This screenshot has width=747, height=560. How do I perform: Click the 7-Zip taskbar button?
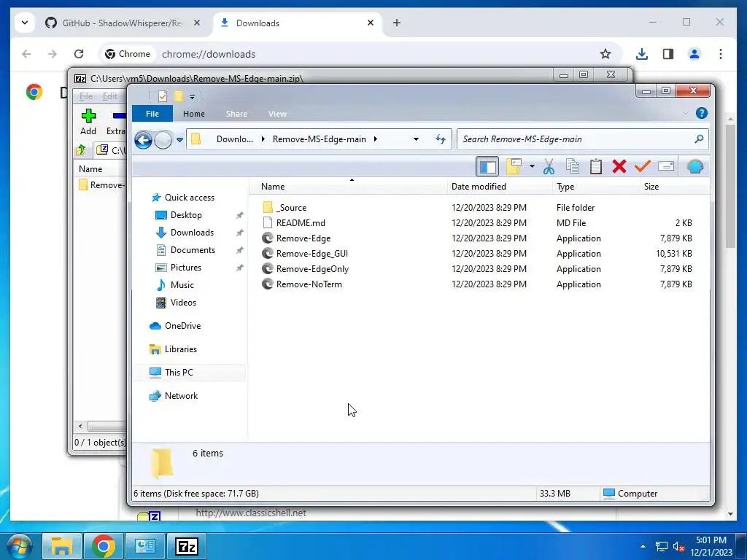[x=187, y=547]
